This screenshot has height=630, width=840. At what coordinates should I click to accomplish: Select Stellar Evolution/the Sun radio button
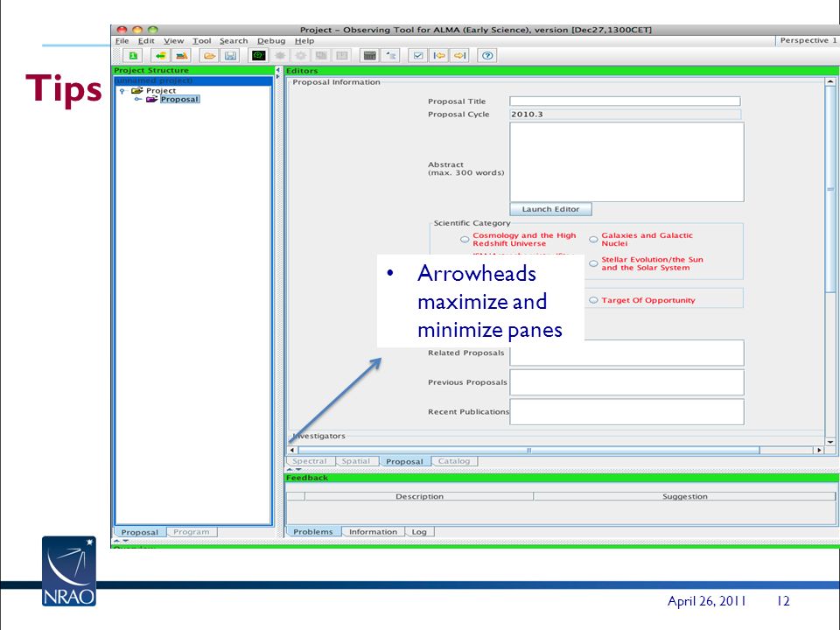coord(593,263)
